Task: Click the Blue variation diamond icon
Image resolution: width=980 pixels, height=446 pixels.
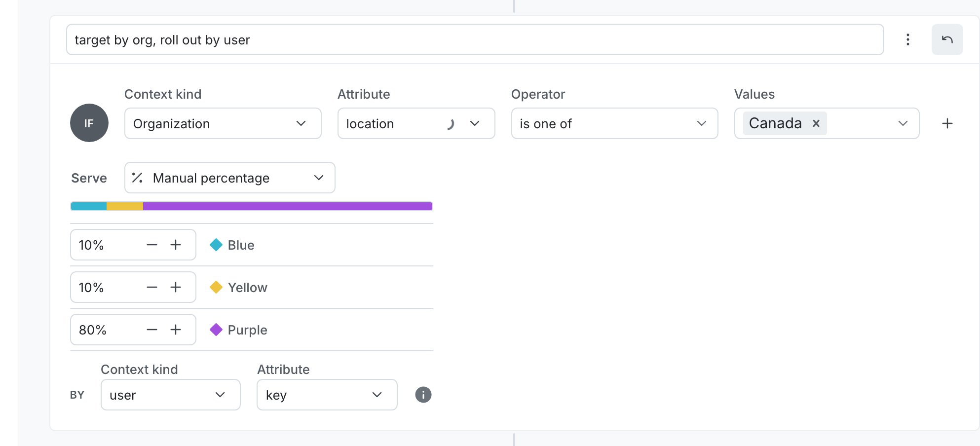Action: pos(216,245)
